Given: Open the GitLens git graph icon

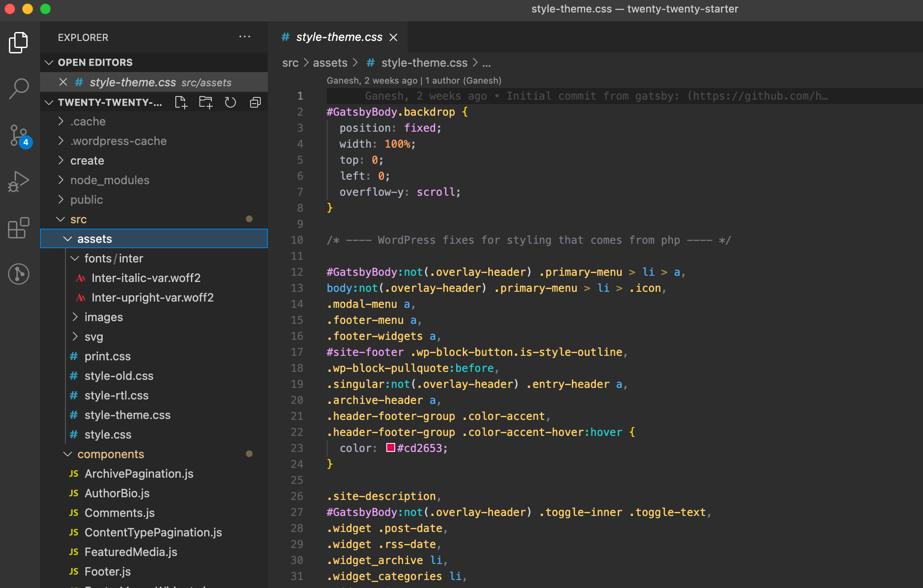Looking at the screenshot, I should [19, 274].
